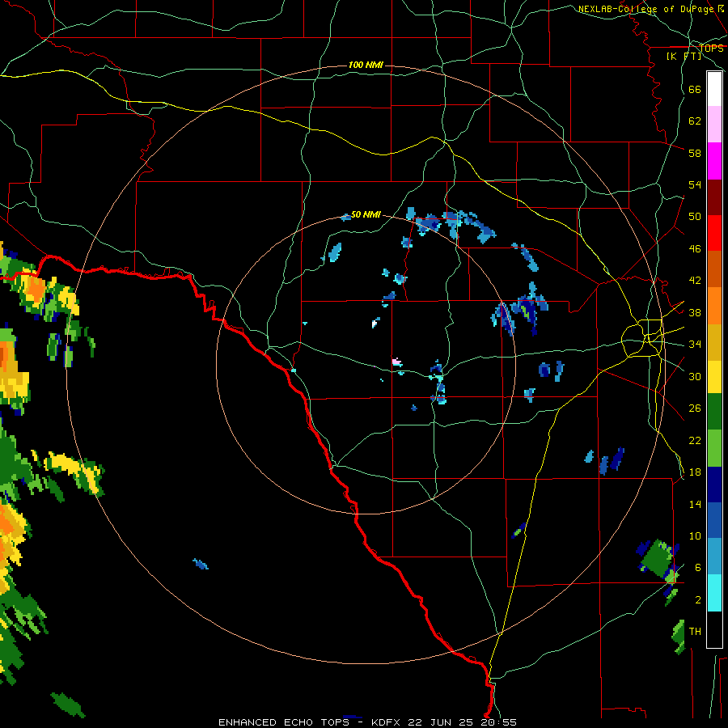Click the legend value 46

click(x=695, y=248)
